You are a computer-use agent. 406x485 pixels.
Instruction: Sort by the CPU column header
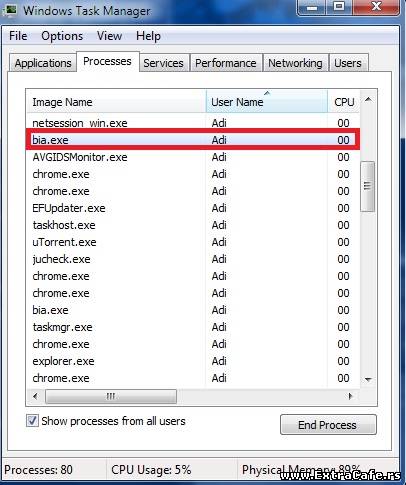[344, 102]
